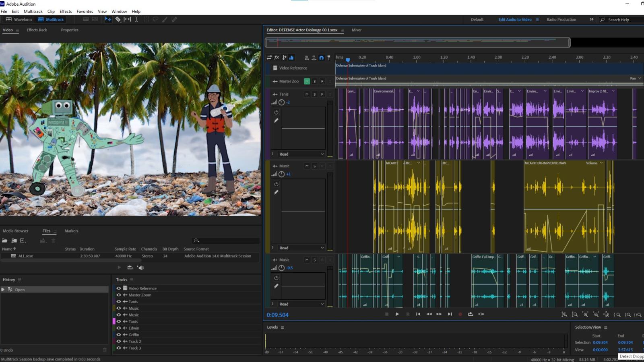Image resolution: width=644 pixels, height=362 pixels.
Task: Toggle the metronome icon
Action: pyautogui.click(x=307, y=58)
